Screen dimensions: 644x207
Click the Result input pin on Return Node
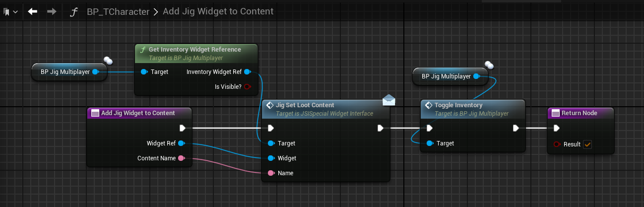click(x=556, y=144)
